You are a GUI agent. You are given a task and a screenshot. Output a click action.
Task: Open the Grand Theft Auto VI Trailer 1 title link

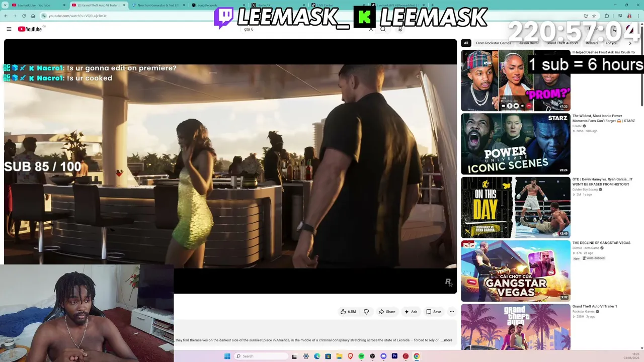595,306
